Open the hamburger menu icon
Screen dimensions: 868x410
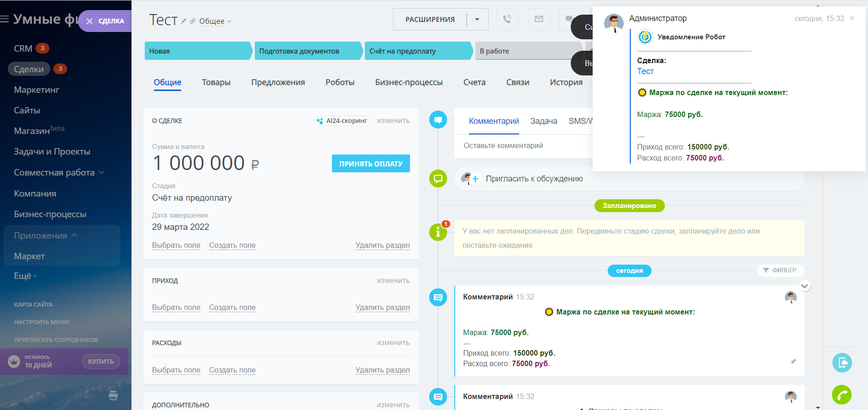[x=5, y=19]
